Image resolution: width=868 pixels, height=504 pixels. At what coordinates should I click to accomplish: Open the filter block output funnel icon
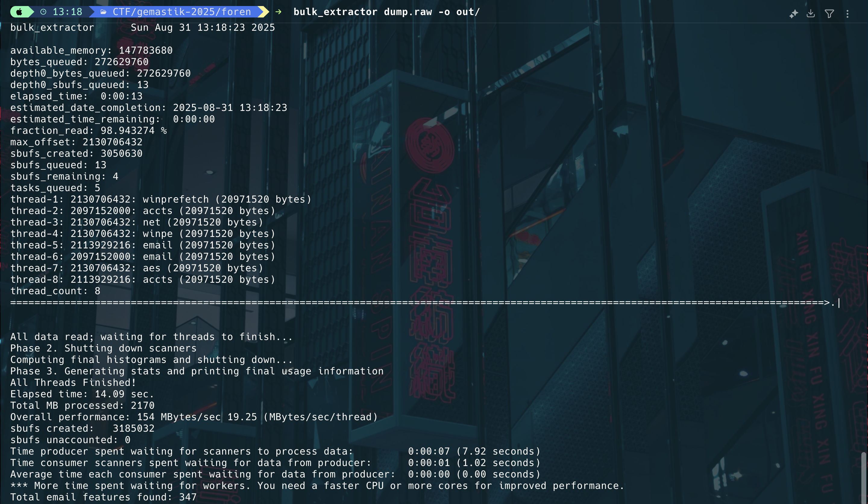(829, 14)
